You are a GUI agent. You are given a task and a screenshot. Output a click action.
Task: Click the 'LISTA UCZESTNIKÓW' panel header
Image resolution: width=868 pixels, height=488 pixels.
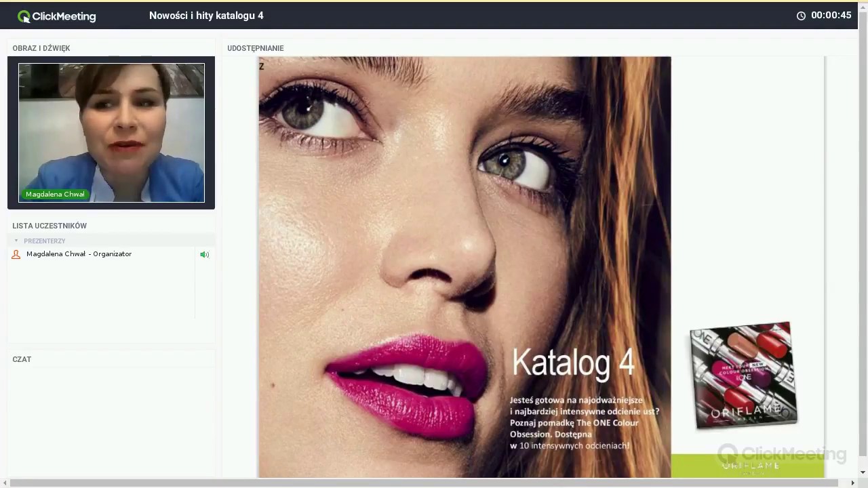tap(50, 226)
